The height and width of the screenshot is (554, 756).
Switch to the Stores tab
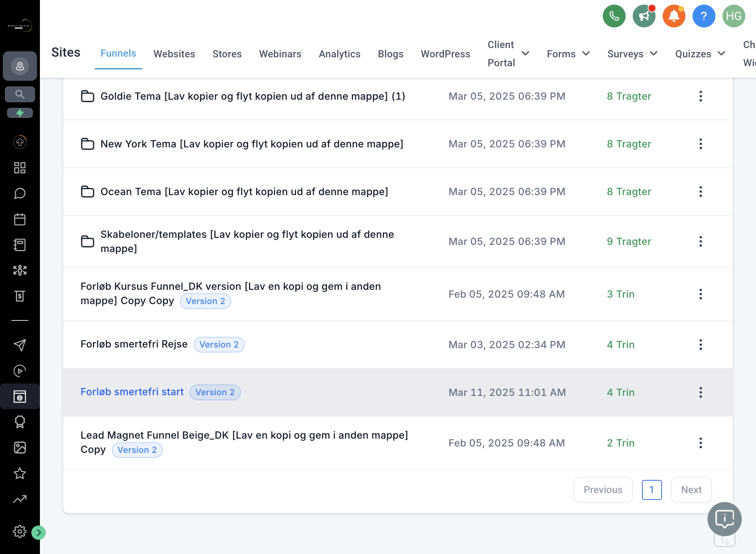227,54
